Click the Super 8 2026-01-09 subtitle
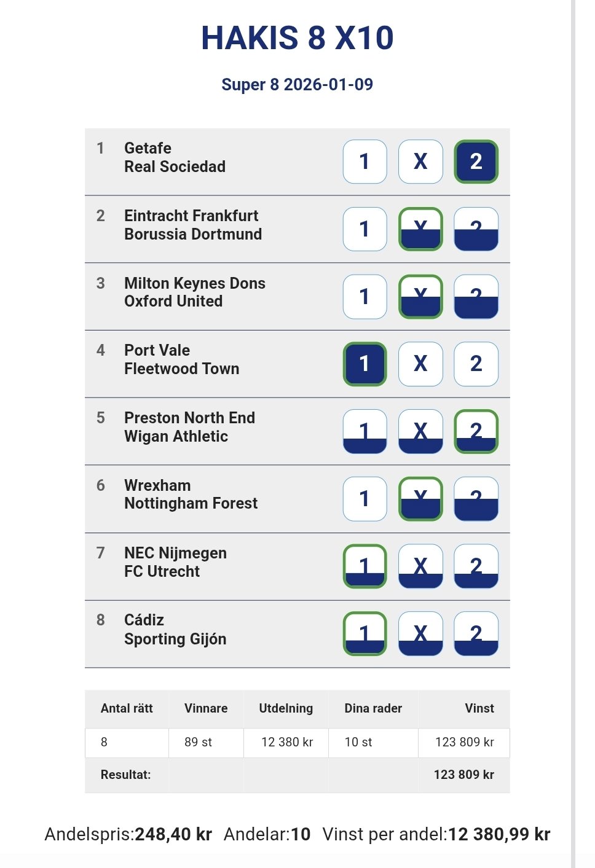Image resolution: width=595 pixels, height=868 pixels. (297, 84)
